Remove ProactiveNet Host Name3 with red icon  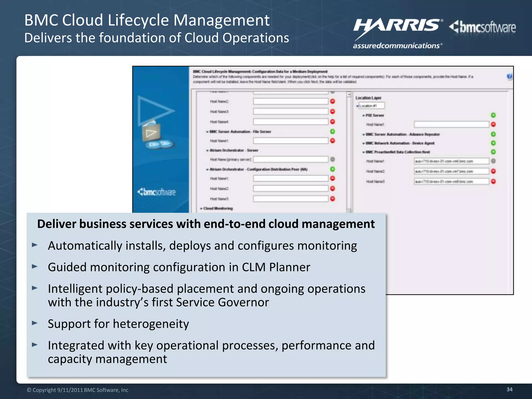click(x=493, y=181)
